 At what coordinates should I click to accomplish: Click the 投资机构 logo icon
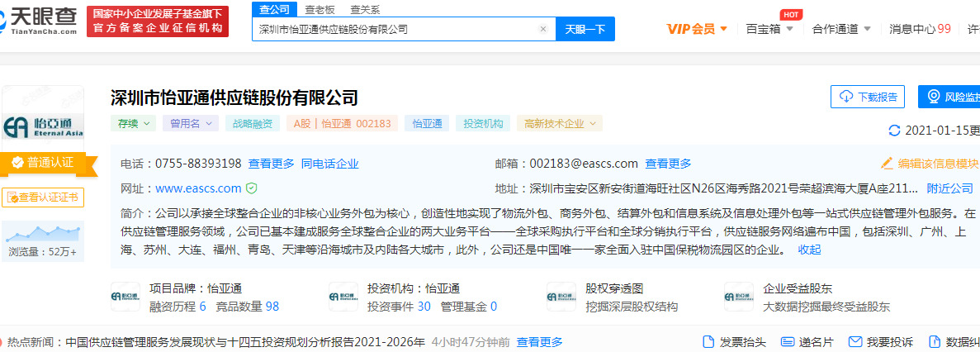click(343, 297)
